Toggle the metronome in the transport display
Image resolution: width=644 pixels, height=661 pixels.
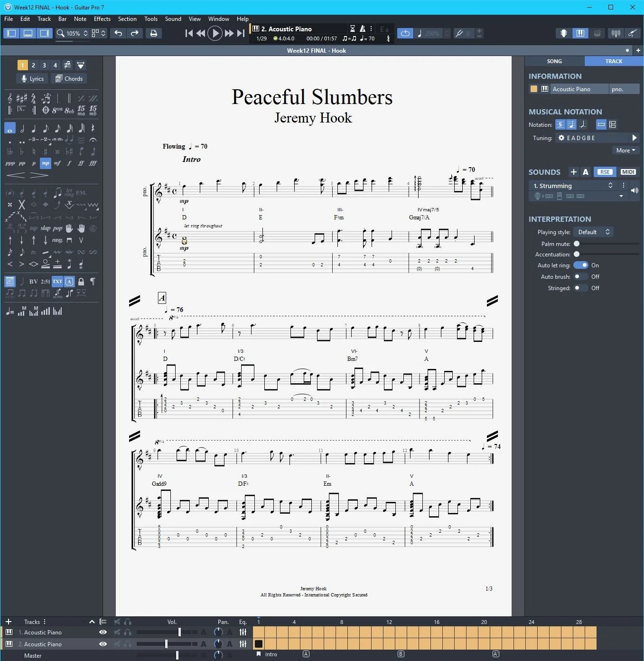click(x=363, y=29)
